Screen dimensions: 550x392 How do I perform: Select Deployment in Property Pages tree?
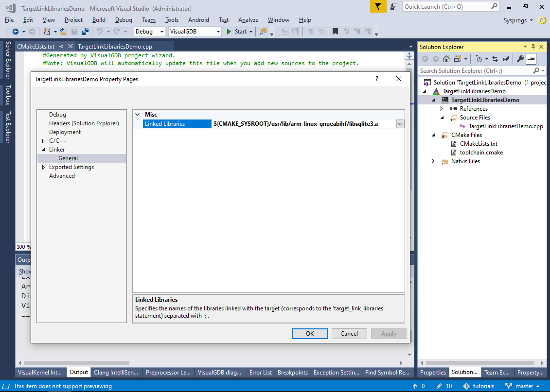coord(65,132)
